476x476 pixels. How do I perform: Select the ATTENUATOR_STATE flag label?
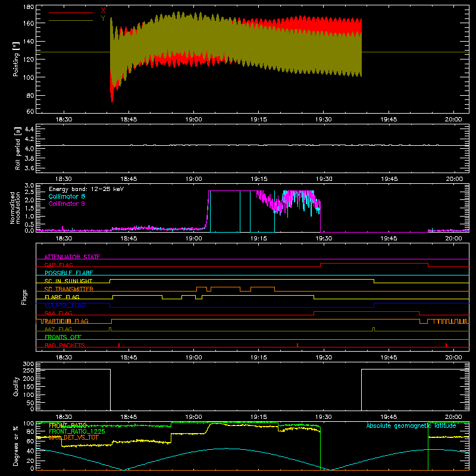tap(72, 257)
